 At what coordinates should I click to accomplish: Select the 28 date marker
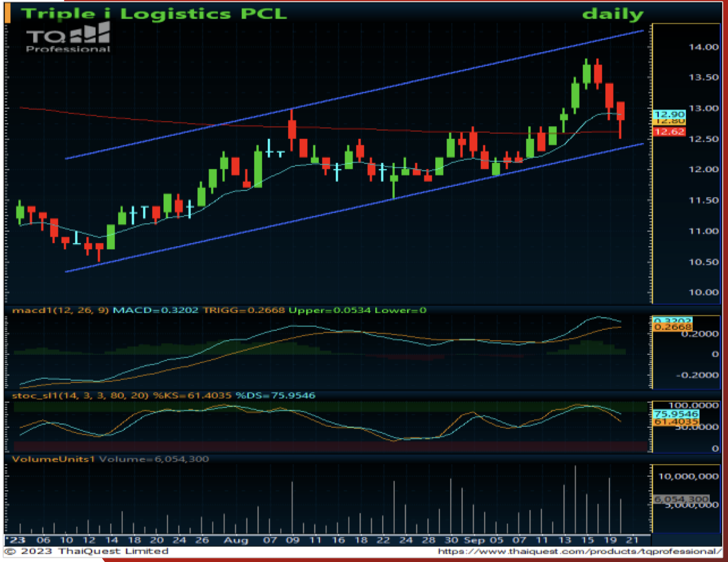click(x=429, y=540)
